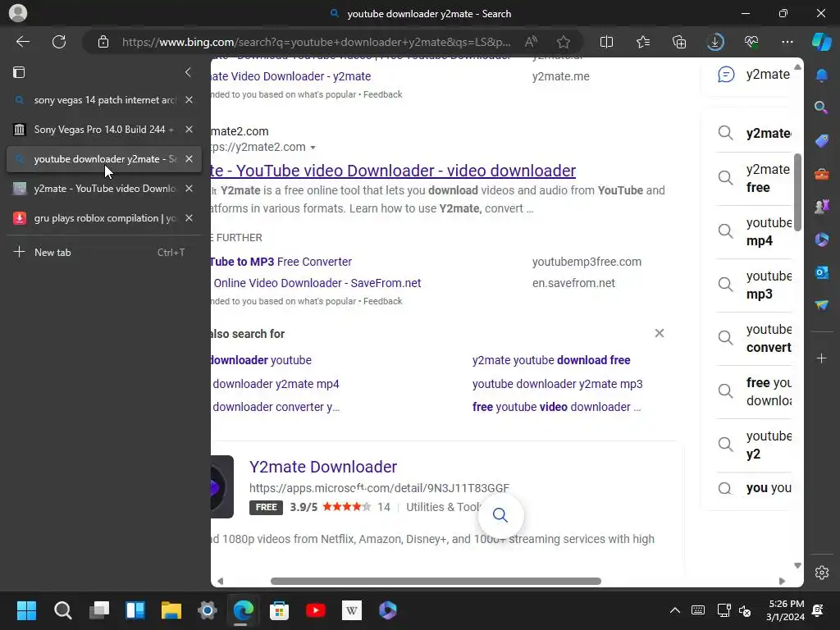Open the Favorites list icon
This screenshot has width=840, height=630.
pyautogui.click(x=643, y=42)
